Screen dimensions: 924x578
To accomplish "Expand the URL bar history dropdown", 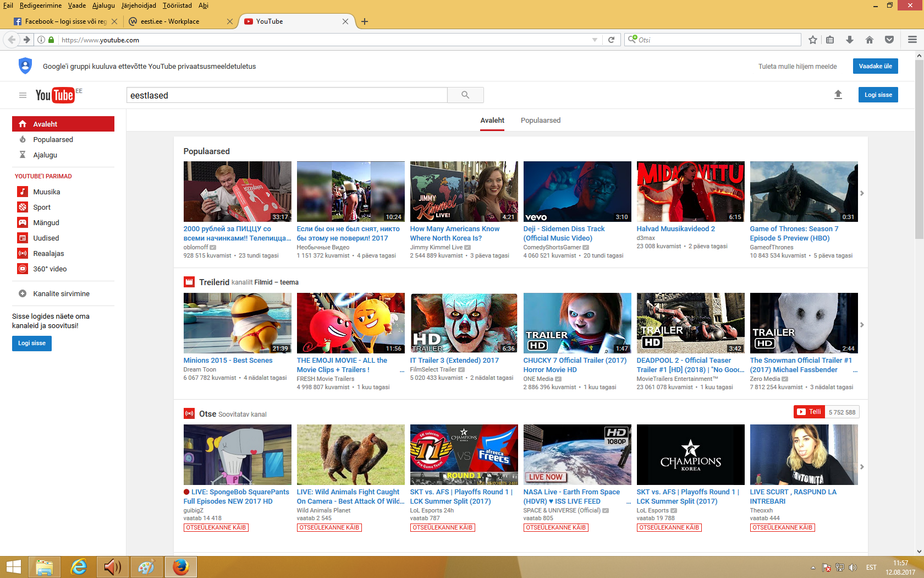I will [595, 40].
